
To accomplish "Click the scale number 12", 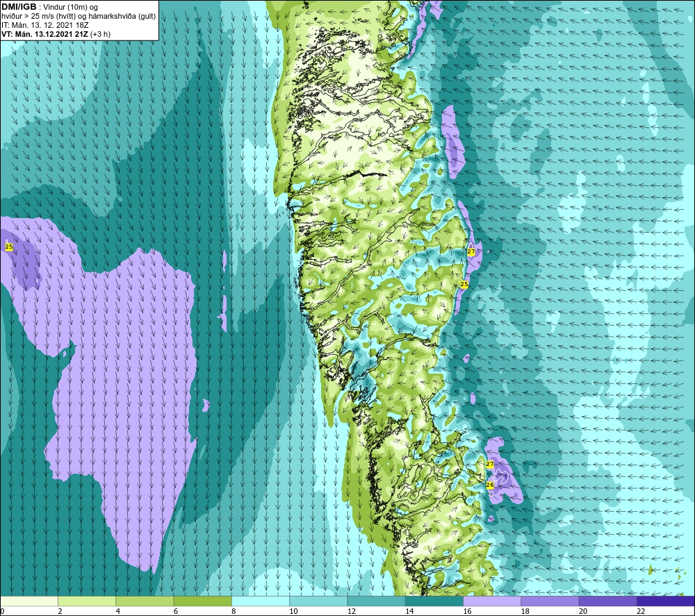I will pos(352,612).
